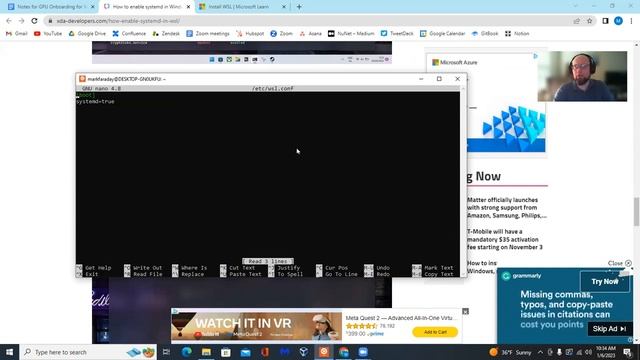640x360 pixels.
Task: Click the Try Now button in Grammarly ad
Action: (605, 281)
